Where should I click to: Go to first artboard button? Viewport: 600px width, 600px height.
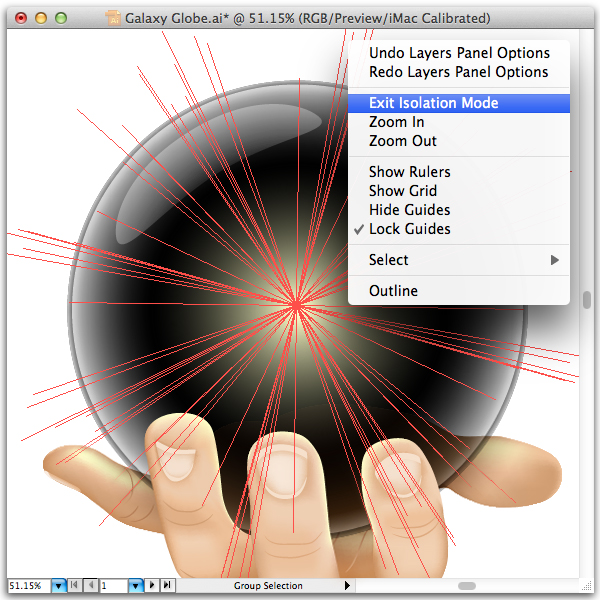click(75, 585)
